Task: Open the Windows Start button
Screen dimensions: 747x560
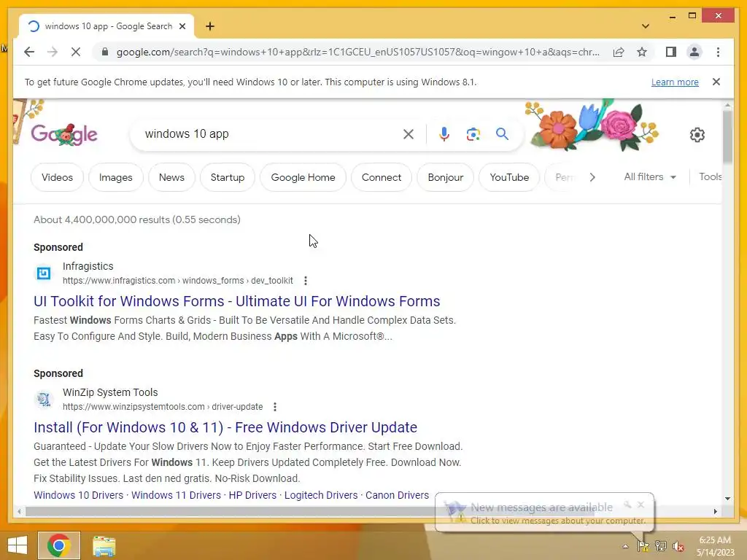Action: coord(18,545)
